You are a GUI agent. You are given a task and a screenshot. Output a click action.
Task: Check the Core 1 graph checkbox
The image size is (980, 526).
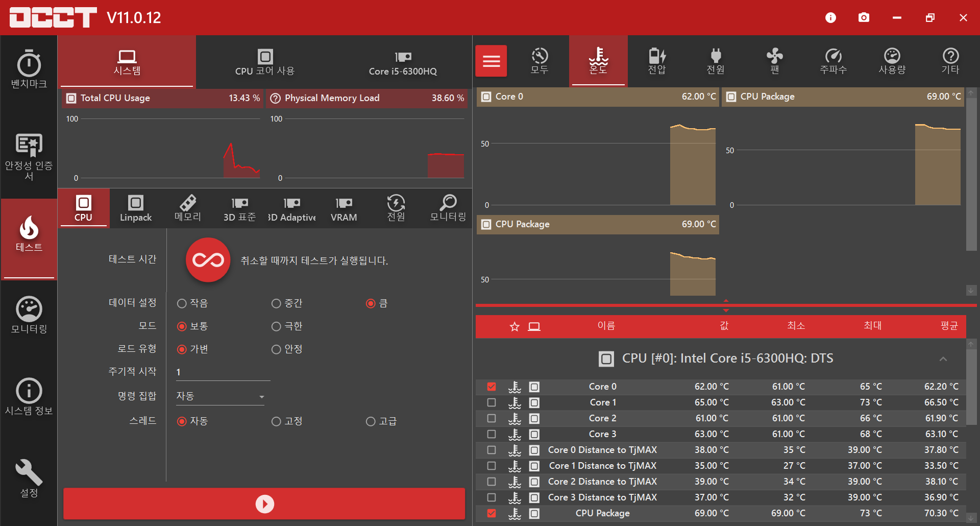492,402
